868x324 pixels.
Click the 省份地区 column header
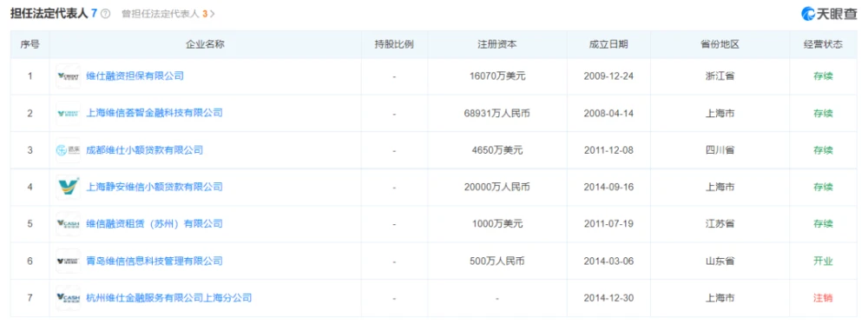pyautogui.click(x=720, y=44)
